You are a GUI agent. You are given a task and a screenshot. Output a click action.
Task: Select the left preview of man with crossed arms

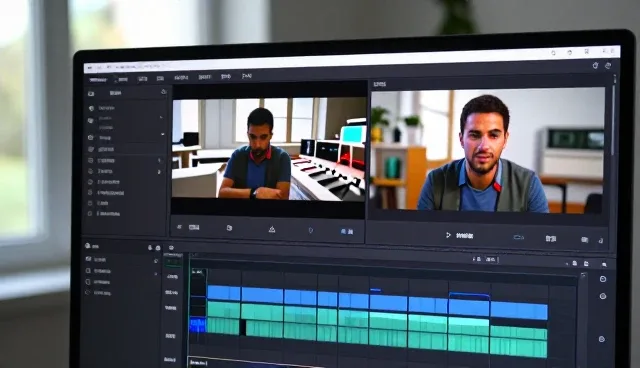click(x=269, y=149)
